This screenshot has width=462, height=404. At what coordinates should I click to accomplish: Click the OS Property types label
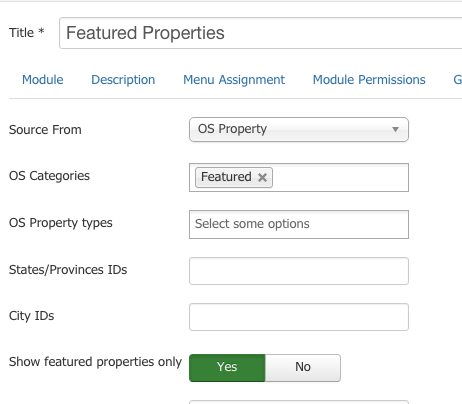pos(61,223)
